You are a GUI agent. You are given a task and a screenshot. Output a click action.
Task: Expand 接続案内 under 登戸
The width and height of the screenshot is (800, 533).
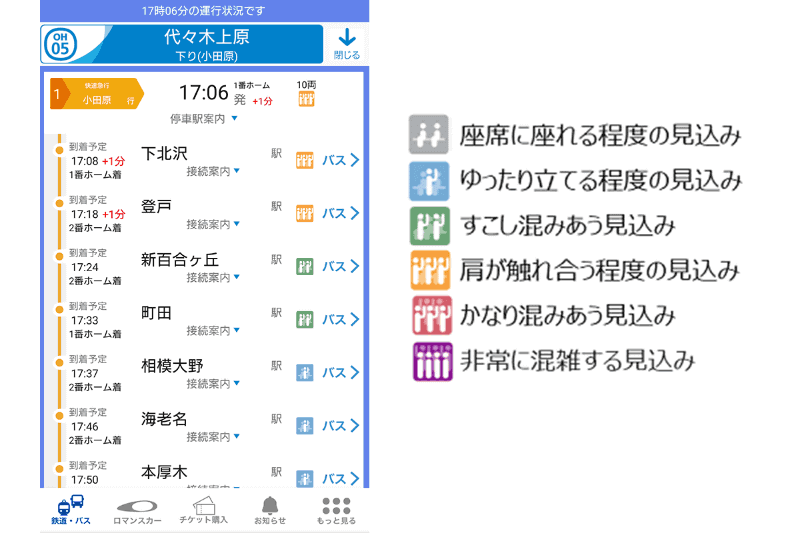[213, 224]
